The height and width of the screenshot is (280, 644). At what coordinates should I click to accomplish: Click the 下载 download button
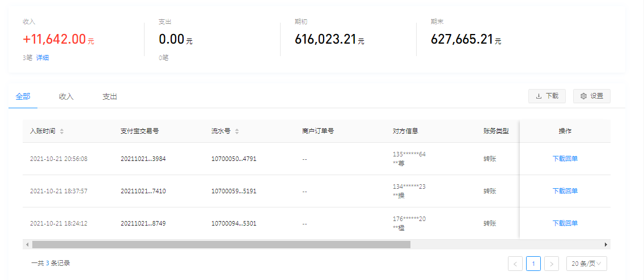click(x=546, y=96)
